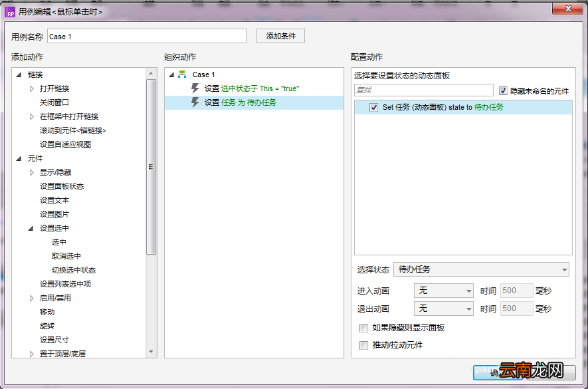
Task: Select the 设置列表选中项 action
Action: pyautogui.click(x=65, y=284)
